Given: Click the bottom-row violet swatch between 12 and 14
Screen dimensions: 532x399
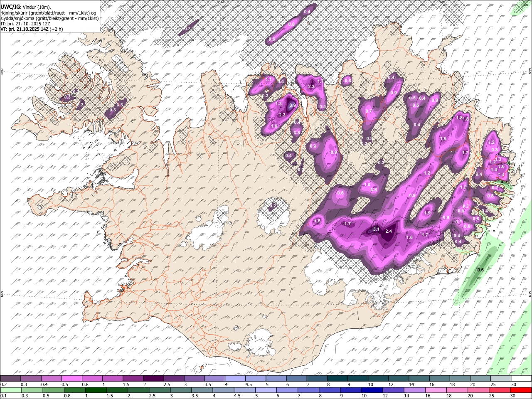Looking at the screenshot, I should pos(393,390).
